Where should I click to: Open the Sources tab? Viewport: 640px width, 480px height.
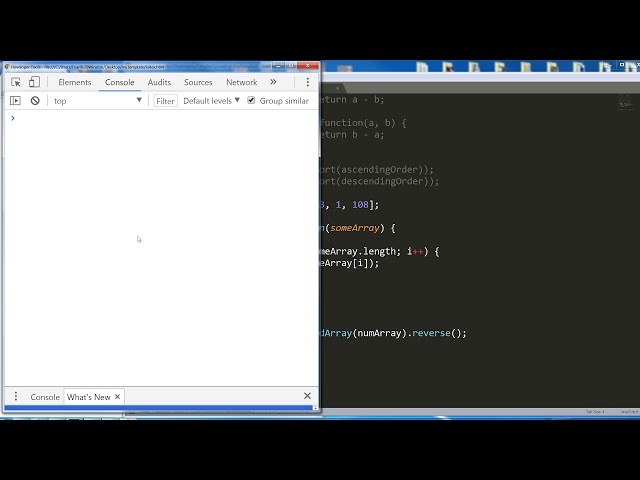(x=198, y=82)
